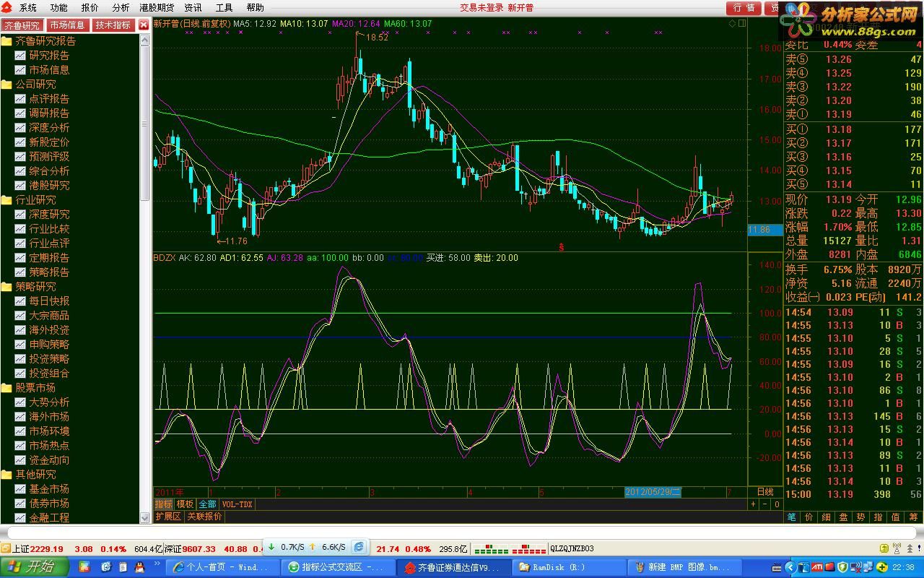The height and width of the screenshot is (578, 924).
Task: Click the diamond icon at chart top-right
Action: pyautogui.click(x=732, y=23)
